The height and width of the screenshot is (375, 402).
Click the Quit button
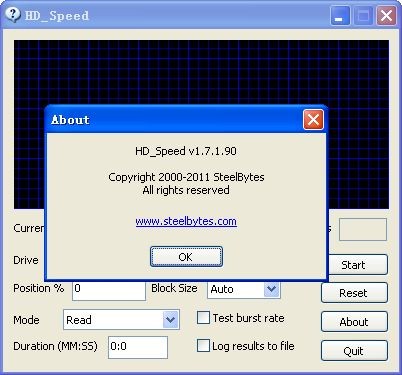pyautogui.click(x=354, y=351)
